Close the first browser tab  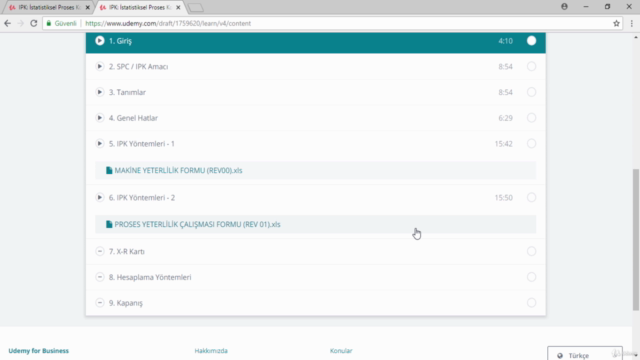pos(87,7)
